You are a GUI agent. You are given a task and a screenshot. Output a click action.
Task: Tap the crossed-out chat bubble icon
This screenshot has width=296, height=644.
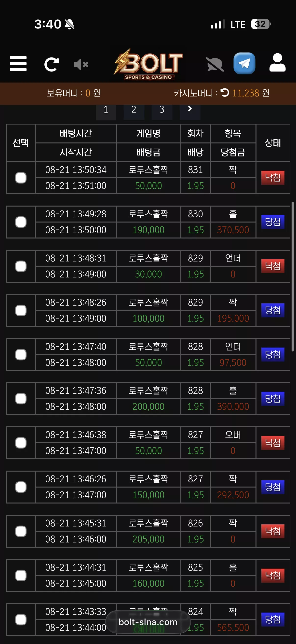215,65
